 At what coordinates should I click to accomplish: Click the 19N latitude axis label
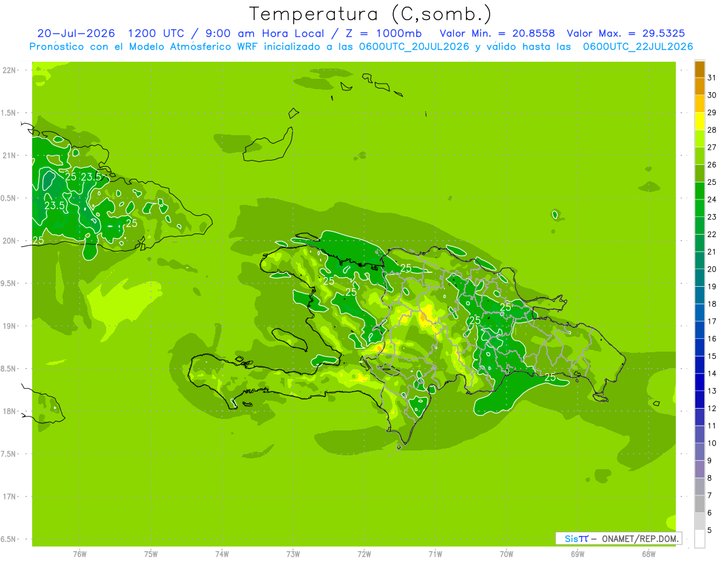tap(10, 326)
